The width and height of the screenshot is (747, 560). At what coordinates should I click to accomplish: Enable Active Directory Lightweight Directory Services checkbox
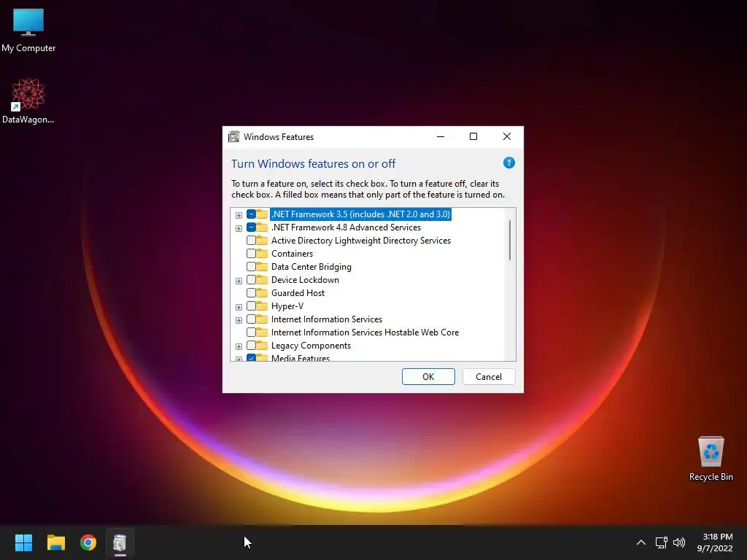tap(251, 241)
